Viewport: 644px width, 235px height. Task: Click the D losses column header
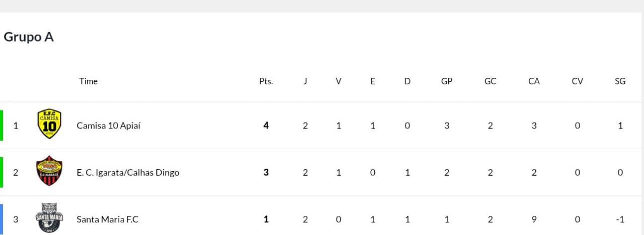point(407,81)
